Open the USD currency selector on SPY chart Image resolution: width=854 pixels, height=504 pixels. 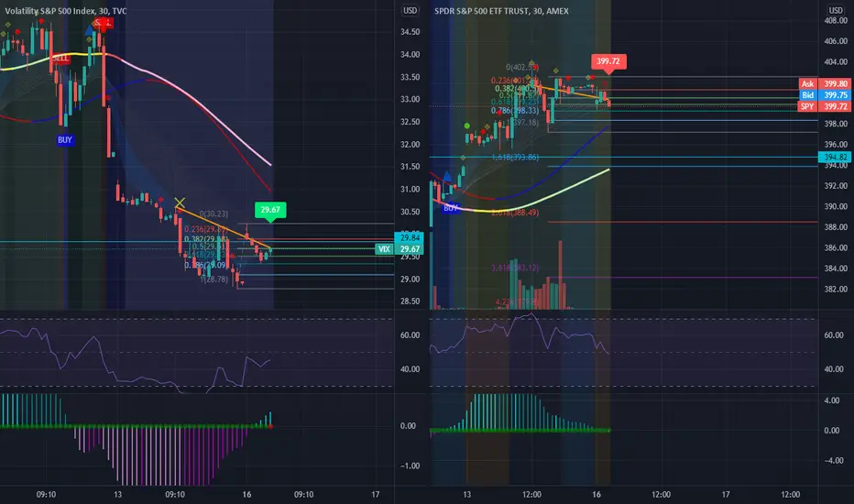pyautogui.click(x=836, y=10)
